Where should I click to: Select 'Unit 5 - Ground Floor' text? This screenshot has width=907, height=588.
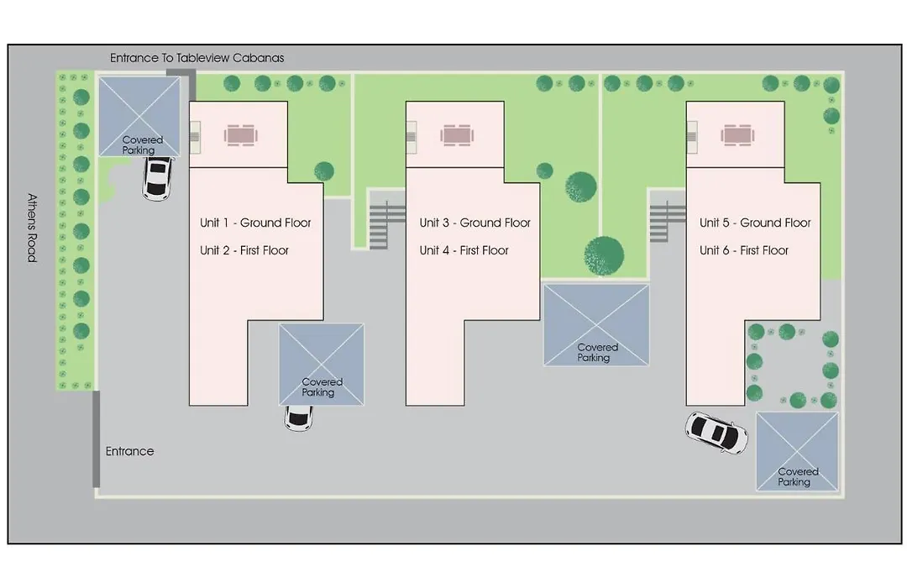(755, 223)
